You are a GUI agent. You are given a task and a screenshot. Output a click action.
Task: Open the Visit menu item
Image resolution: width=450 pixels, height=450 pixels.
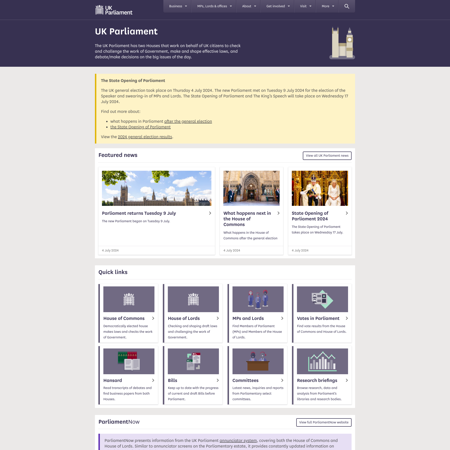(x=305, y=6)
